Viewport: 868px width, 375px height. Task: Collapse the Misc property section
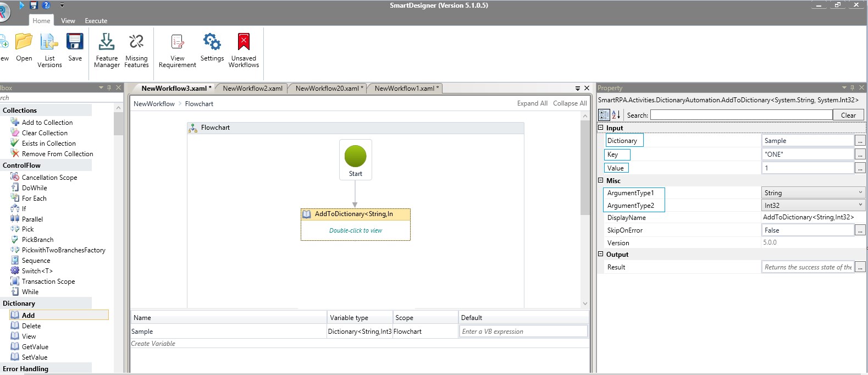click(x=601, y=180)
